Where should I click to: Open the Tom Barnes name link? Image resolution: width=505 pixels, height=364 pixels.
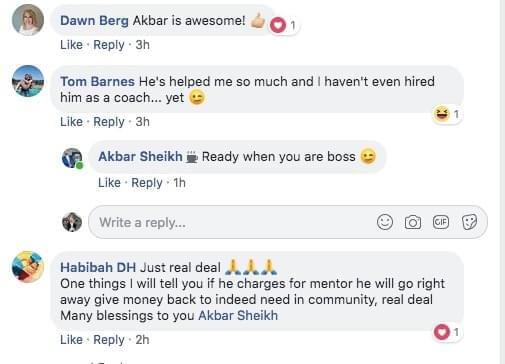97,81
